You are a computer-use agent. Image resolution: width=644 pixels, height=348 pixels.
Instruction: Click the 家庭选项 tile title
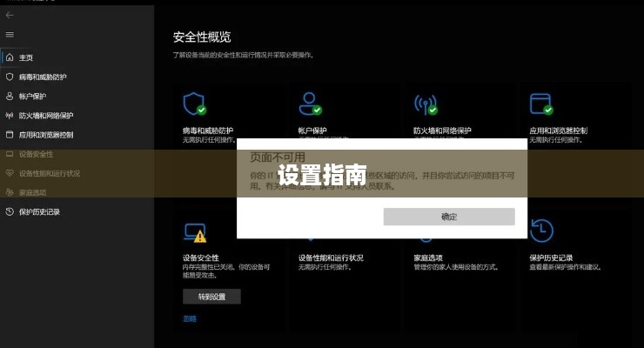click(x=428, y=258)
